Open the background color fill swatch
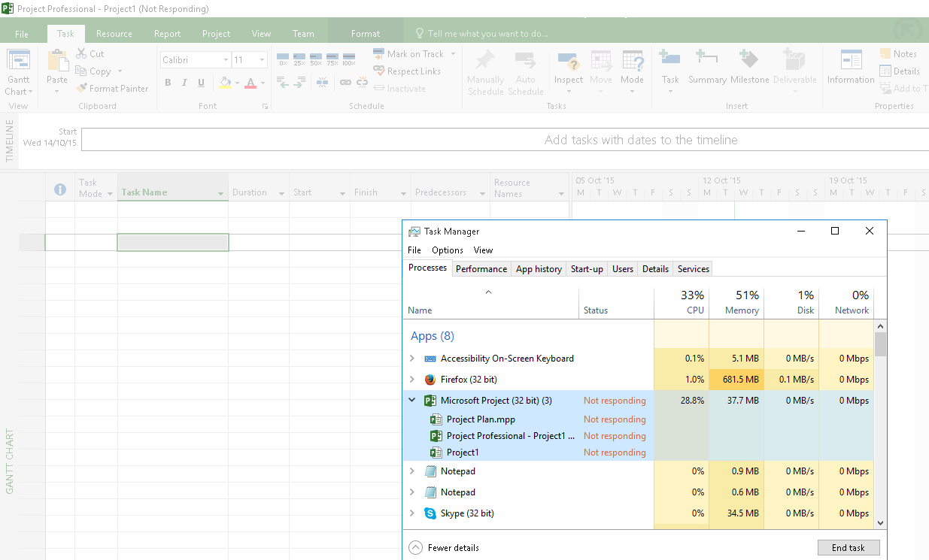The height and width of the screenshot is (560, 929). (x=225, y=83)
